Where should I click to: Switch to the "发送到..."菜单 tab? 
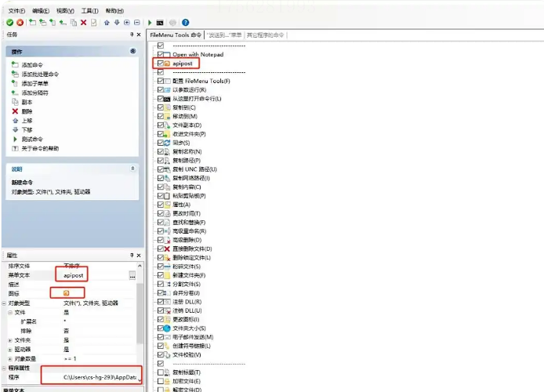[x=224, y=35]
